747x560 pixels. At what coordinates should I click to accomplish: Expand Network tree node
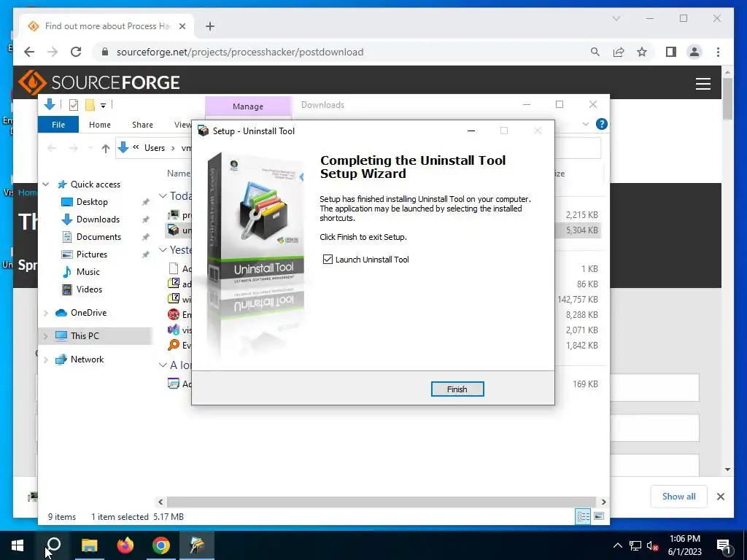click(x=46, y=359)
